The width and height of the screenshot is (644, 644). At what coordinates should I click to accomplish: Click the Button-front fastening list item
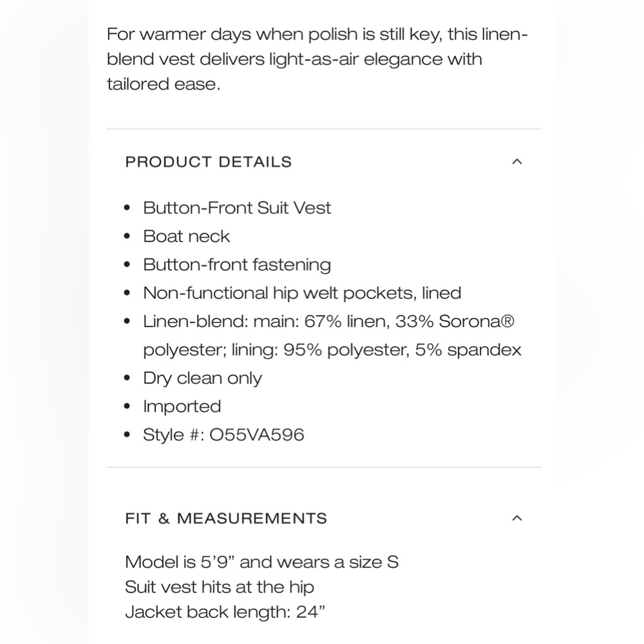click(x=237, y=265)
